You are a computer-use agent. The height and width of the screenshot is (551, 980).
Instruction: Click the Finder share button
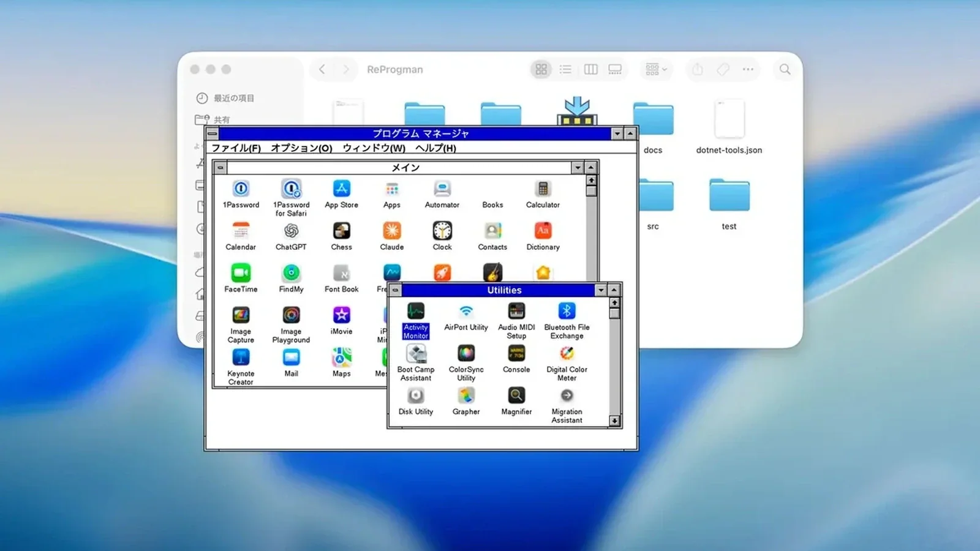point(698,69)
